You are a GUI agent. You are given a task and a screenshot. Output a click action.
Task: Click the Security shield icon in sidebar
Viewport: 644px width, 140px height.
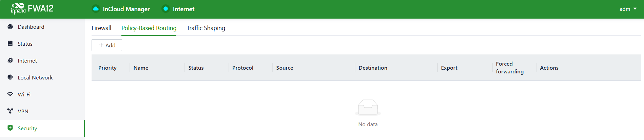(10, 128)
